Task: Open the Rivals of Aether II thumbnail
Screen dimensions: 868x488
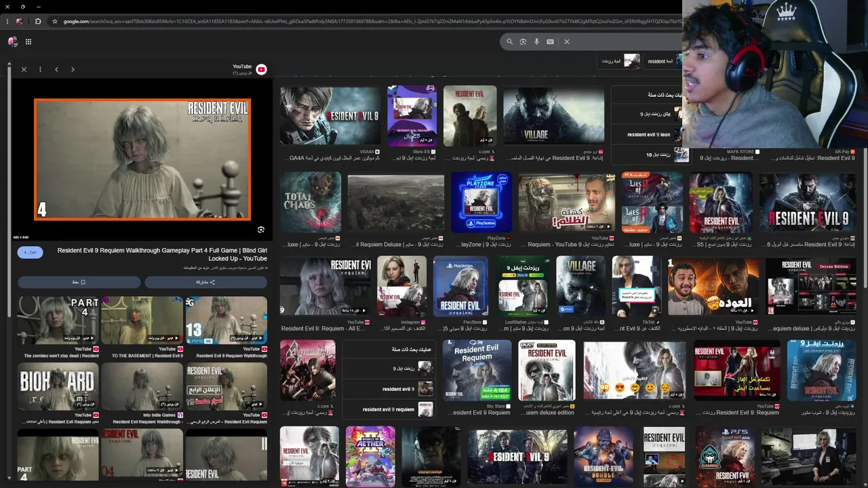Action: coord(370,456)
